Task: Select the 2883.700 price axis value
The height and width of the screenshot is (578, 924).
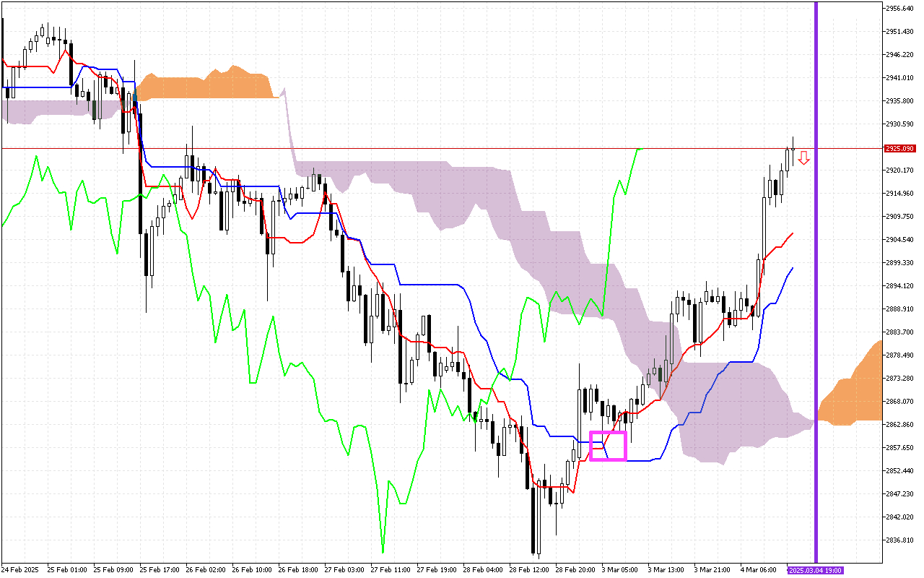Action: click(899, 332)
